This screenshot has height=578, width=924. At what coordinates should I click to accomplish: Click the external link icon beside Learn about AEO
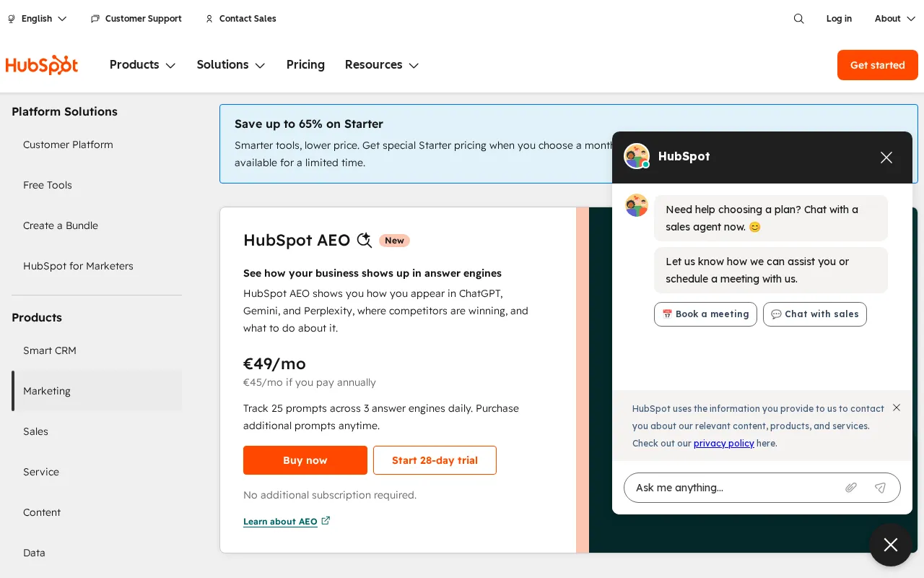(326, 520)
